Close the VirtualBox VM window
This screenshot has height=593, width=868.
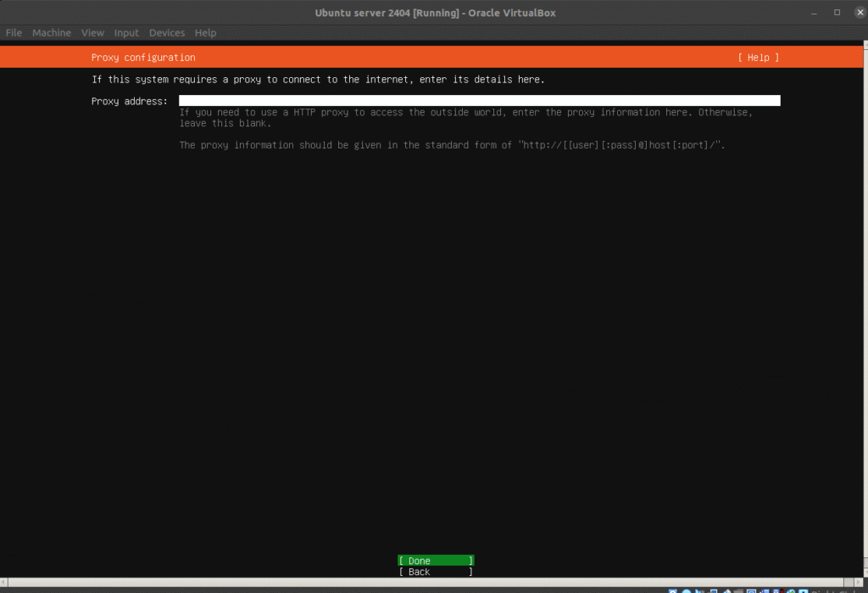point(856,13)
